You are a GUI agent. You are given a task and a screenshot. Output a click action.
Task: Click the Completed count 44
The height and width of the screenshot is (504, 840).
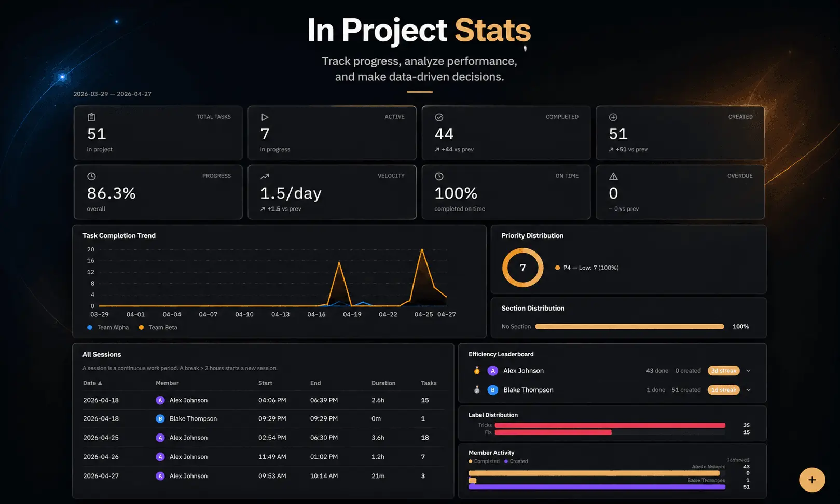[444, 134]
